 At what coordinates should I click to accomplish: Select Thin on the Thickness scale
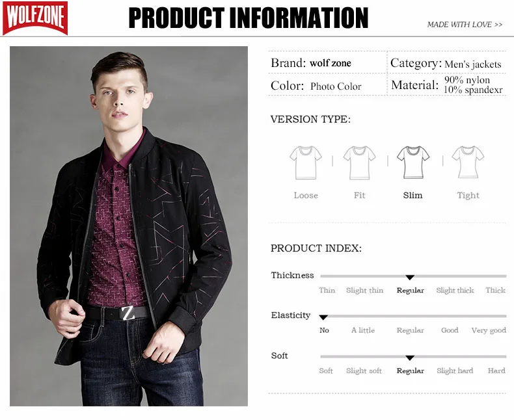(327, 290)
